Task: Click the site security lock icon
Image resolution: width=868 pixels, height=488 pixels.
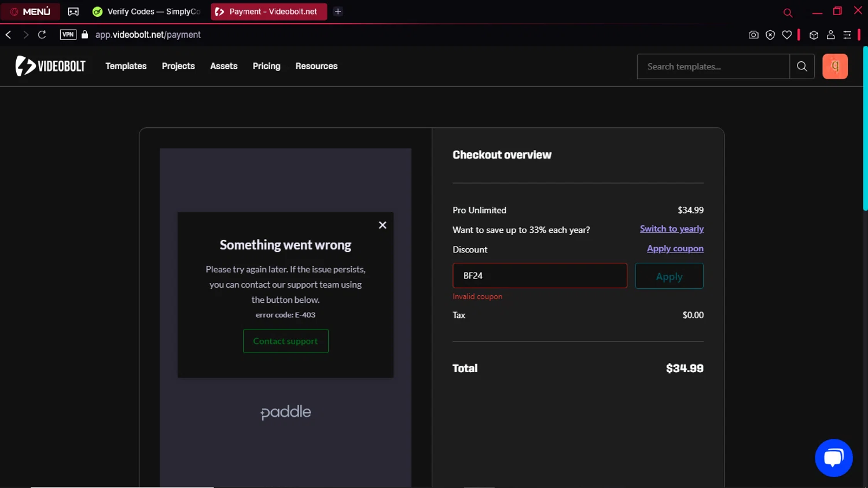Action: [x=85, y=35]
